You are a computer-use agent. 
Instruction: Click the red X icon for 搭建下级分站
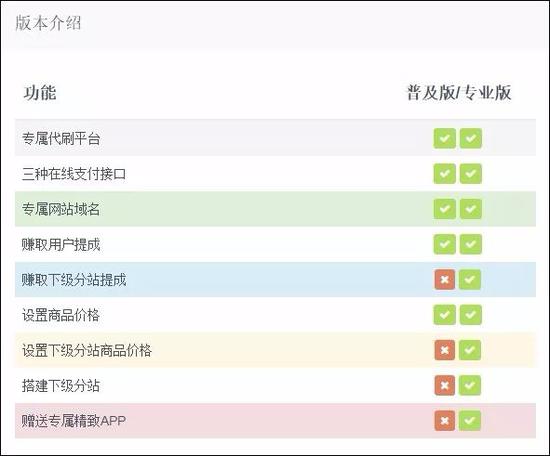[444, 385]
